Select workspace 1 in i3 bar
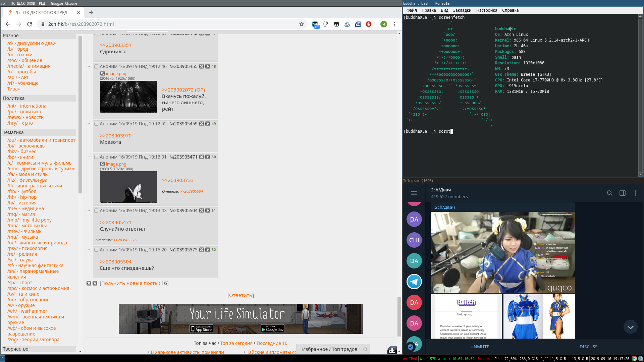644x362 pixels. [3, 359]
